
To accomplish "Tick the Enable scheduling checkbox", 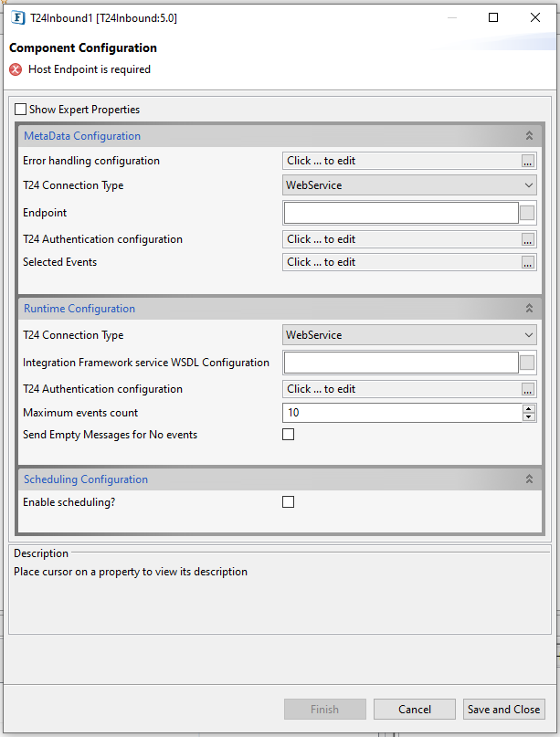I will [x=289, y=502].
